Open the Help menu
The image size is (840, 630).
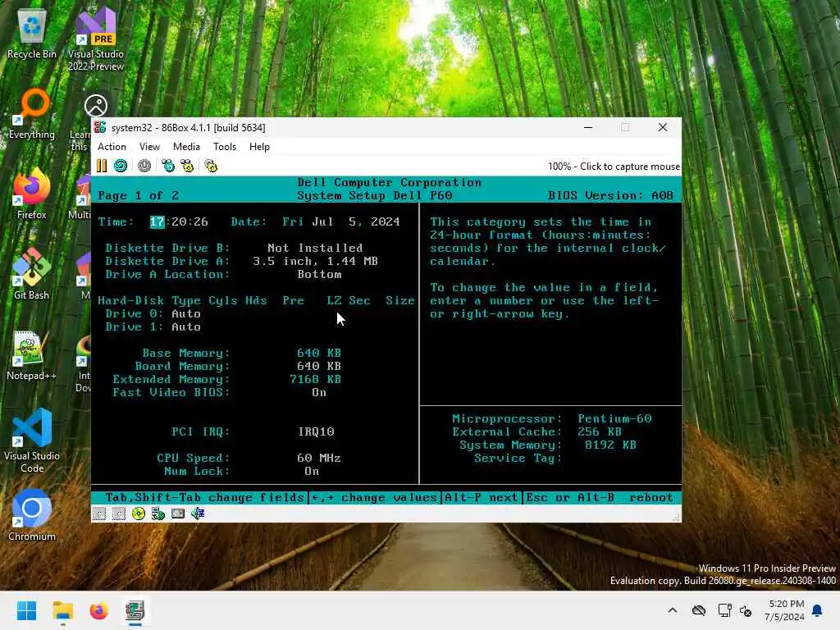[x=259, y=147]
